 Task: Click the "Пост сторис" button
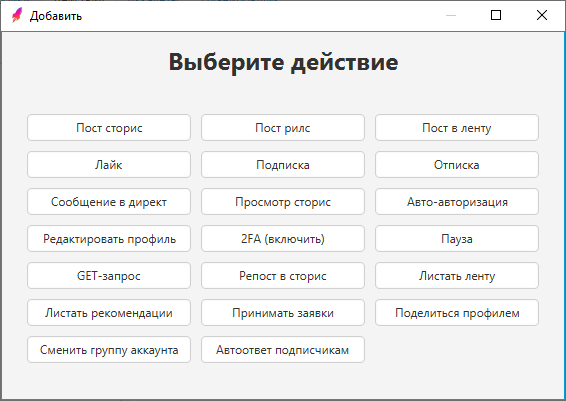[x=109, y=128]
